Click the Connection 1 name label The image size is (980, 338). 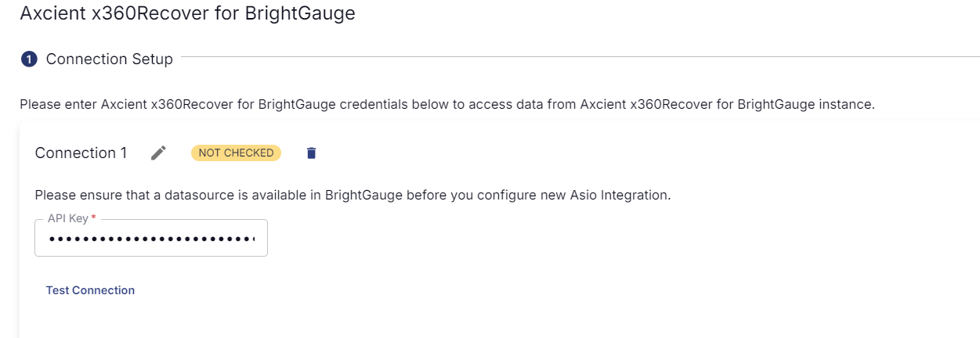(81, 153)
